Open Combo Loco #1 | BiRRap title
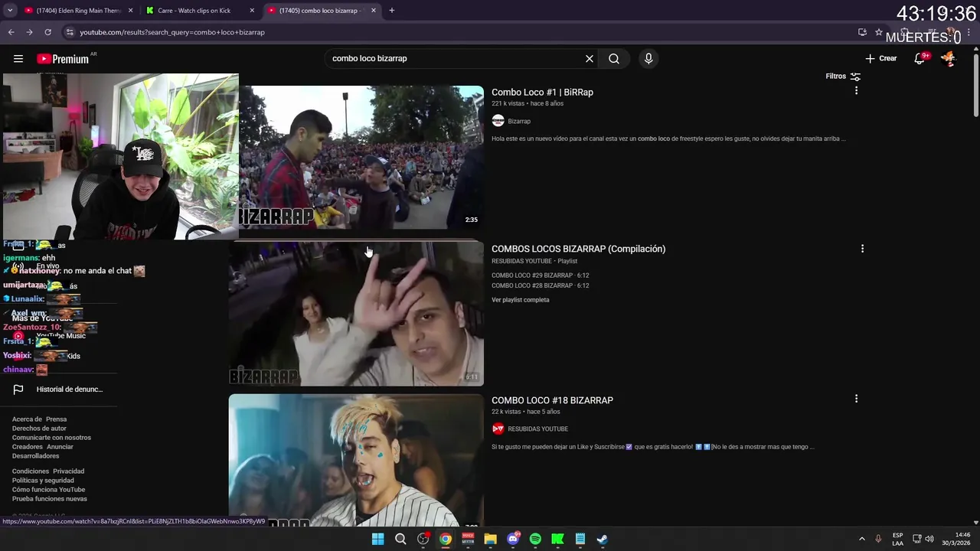 click(x=542, y=93)
